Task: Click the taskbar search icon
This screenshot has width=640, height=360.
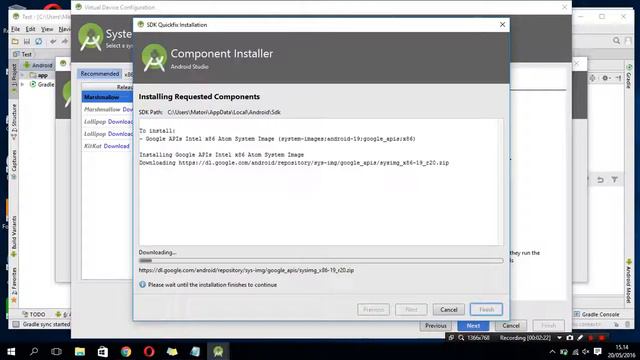Action: 34,351
